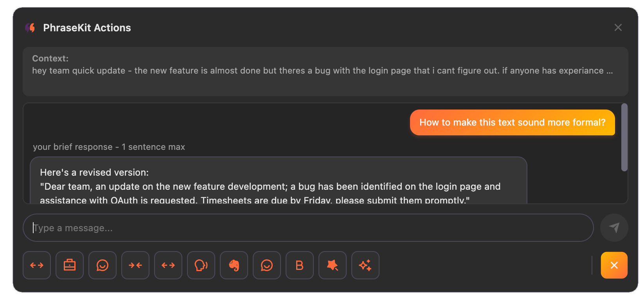
Task: Click the orange X cancel button
Action: [x=614, y=265]
